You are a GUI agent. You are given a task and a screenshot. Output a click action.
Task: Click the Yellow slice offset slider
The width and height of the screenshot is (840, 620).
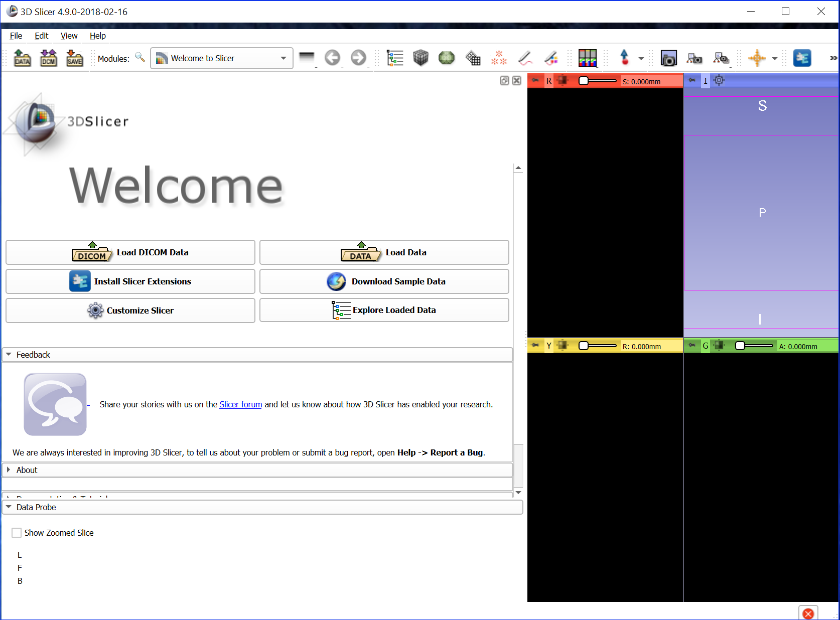coord(598,346)
